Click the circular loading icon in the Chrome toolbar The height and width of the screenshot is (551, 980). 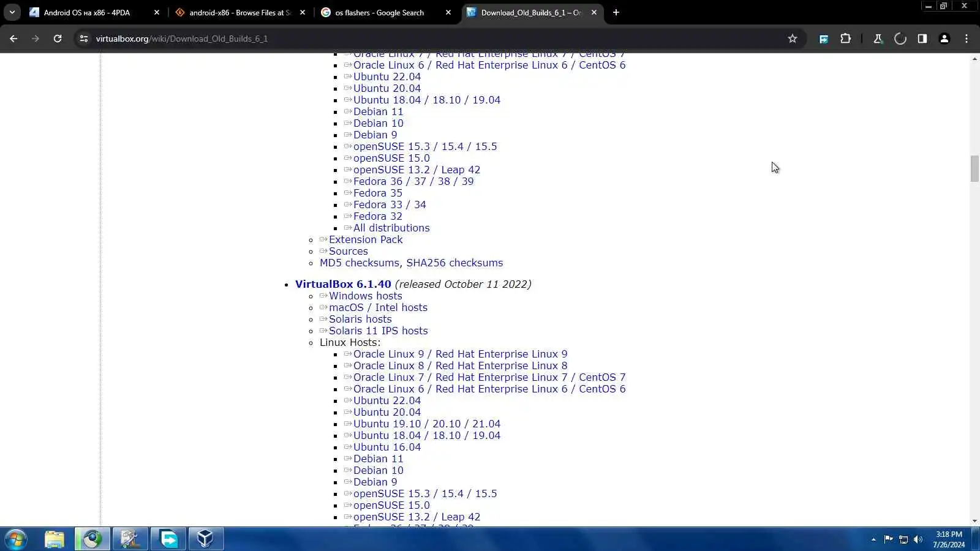click(900, 39)
